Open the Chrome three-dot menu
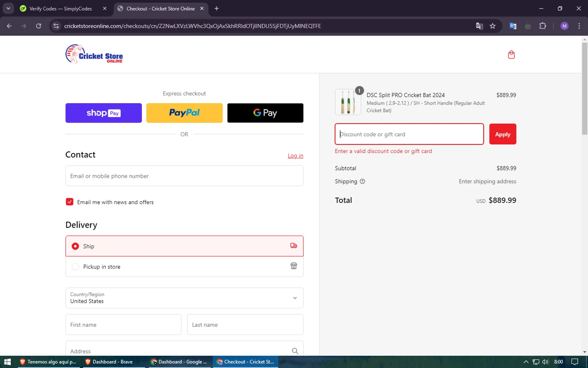Viewport: 588px width, 368px height. [x=579, y=26]
